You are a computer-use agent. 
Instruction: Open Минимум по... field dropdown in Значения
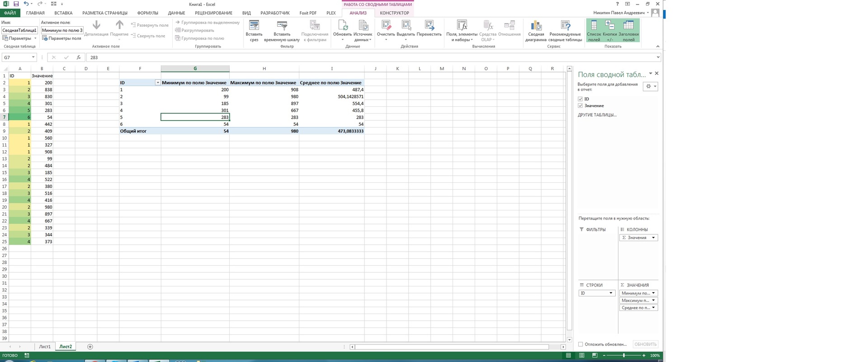(653, 293)
